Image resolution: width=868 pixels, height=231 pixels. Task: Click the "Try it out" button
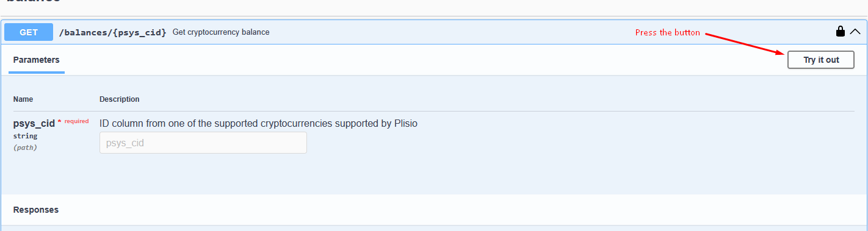point(821,60)
